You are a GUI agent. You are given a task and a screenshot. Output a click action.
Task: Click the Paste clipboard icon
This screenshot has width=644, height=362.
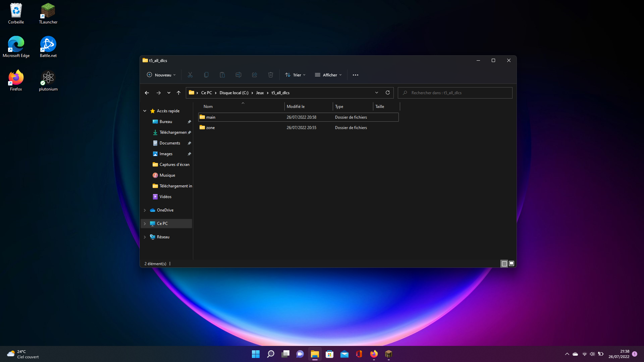pyautogui.click(x=222, y=75)
